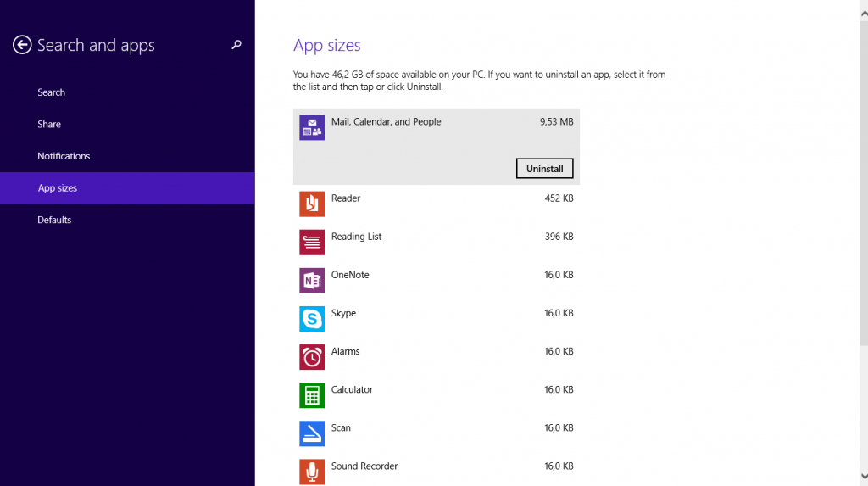The width and height of the screenshot is (868, 486).
Task: Open the Search settings page
Action: (127, 92)
